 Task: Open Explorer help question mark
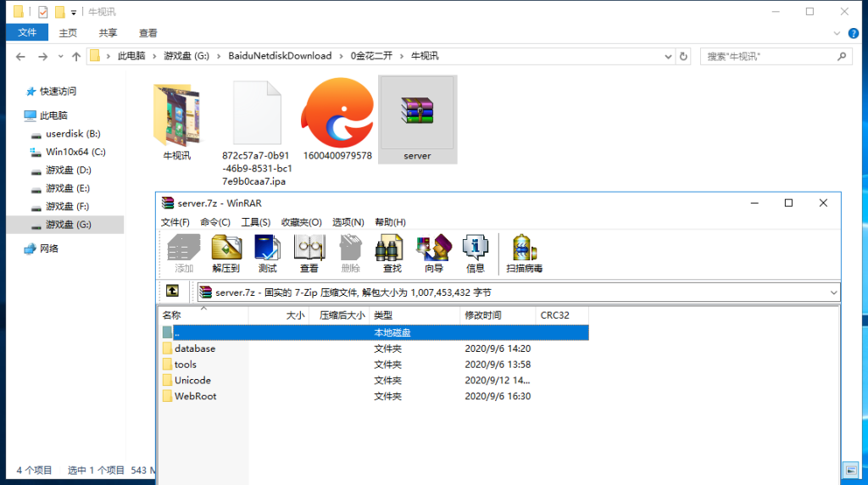point(854,33)
